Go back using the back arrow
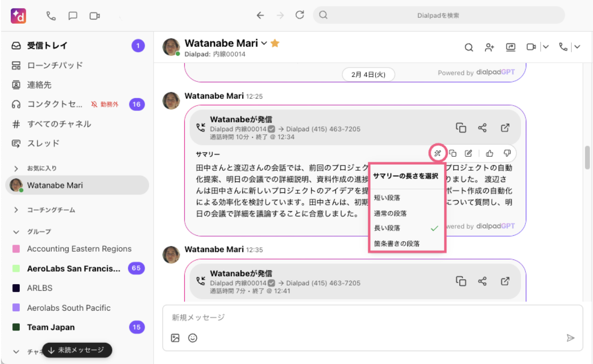This screenshot has height=364, width=593. click(x=260, y=15)
